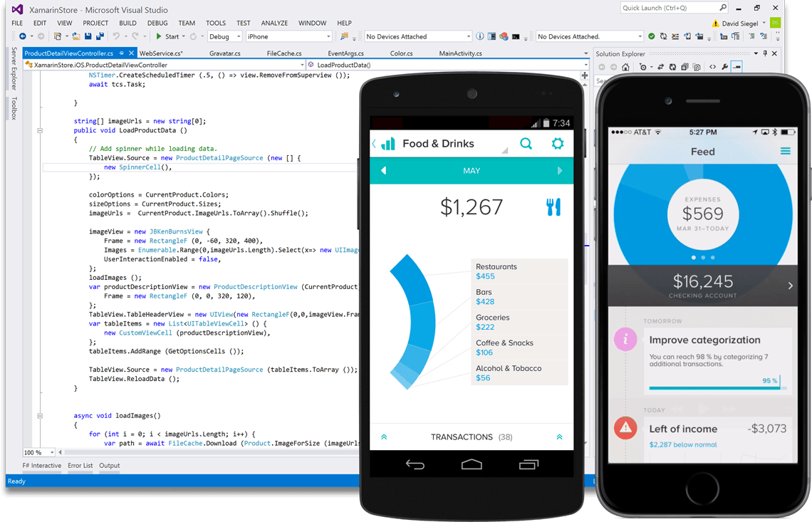The width and height of the screenshot is (812, 522).
Task: Open the Output panel tab
Action: pos(109,465)
